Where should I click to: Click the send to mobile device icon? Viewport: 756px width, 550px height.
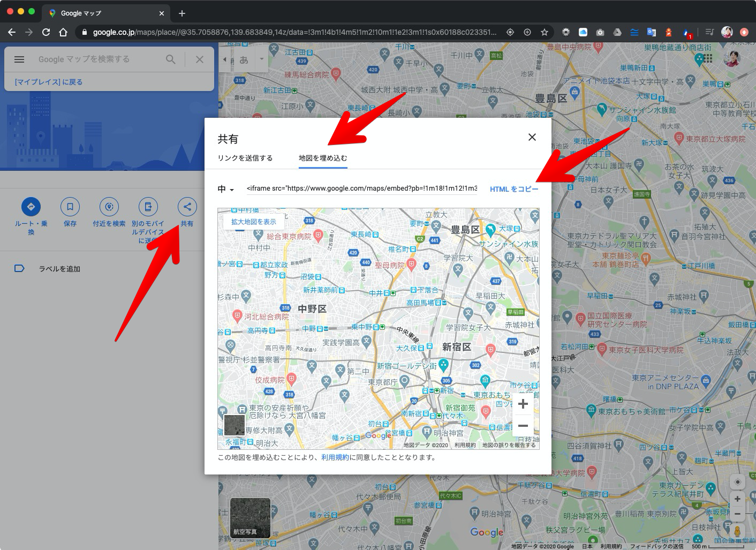tap(148, 206)
